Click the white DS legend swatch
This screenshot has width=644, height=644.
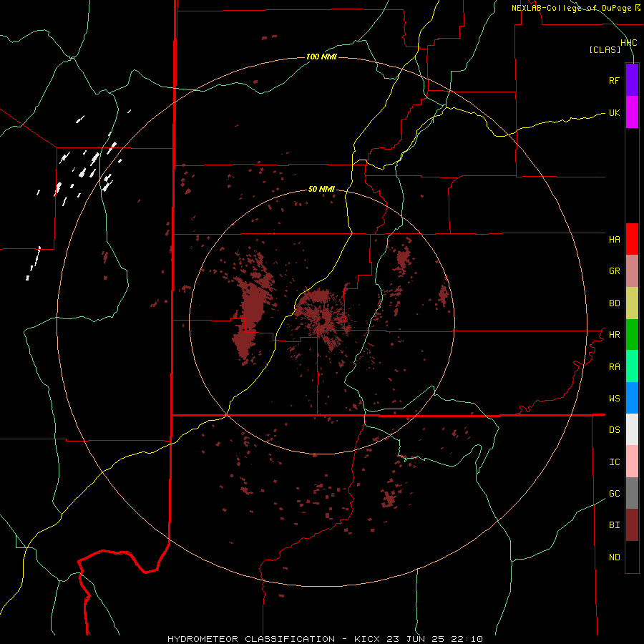tap(632, 429)
